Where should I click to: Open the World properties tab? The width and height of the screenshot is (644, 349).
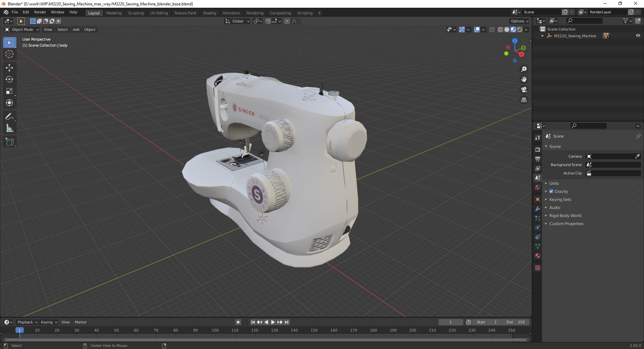pos(538,187)
